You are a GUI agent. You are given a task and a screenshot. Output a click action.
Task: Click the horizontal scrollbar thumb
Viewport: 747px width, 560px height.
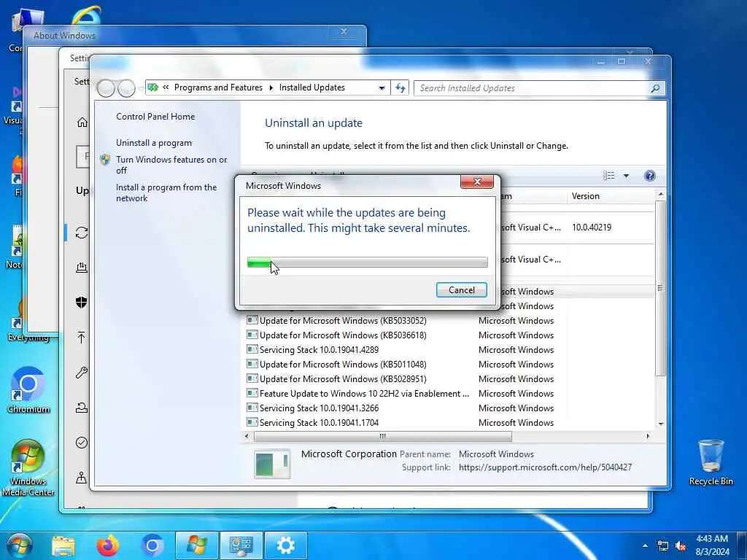382,436
